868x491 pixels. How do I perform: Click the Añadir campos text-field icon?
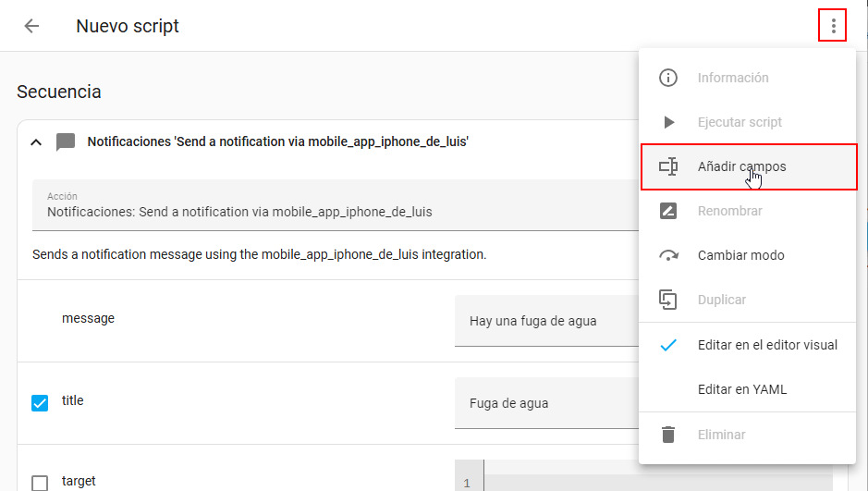(x=667, y=166)
